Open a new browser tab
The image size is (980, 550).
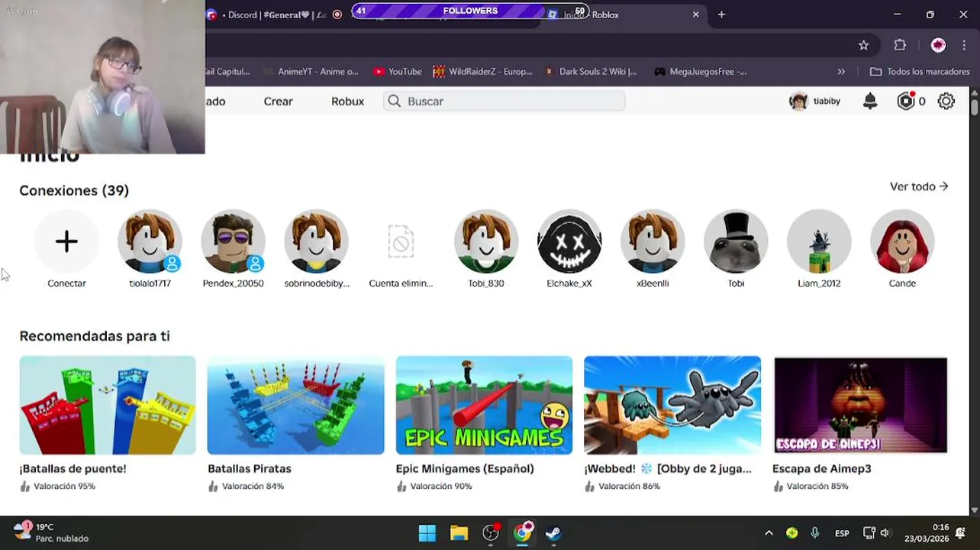721,15
